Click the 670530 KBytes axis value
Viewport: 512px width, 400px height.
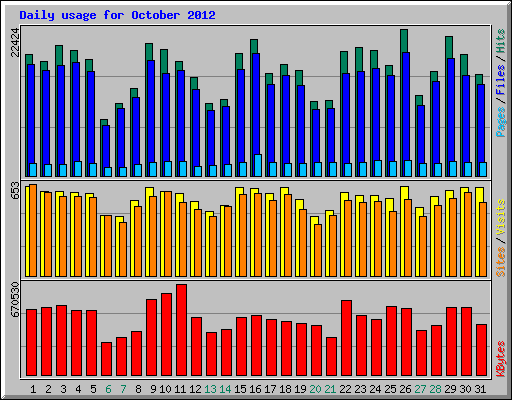pyautogui.click(x=15, y=300)
